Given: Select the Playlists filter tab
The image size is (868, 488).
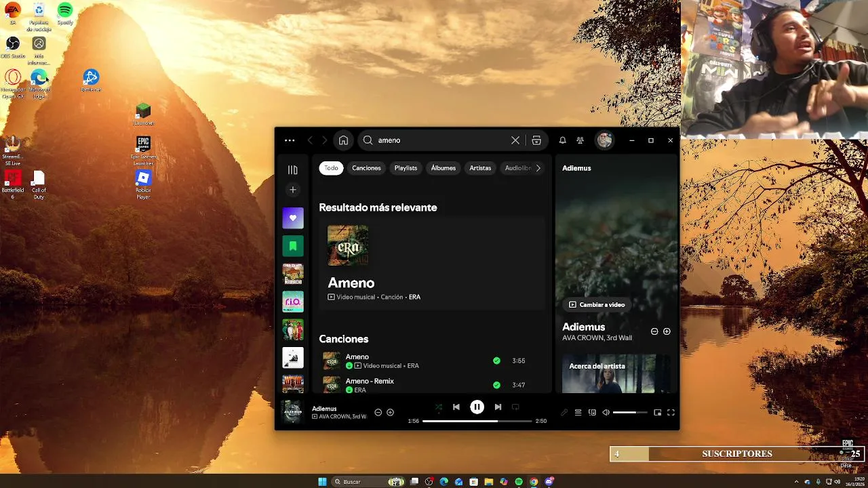Looking at the screenshot, I should 406,168.
